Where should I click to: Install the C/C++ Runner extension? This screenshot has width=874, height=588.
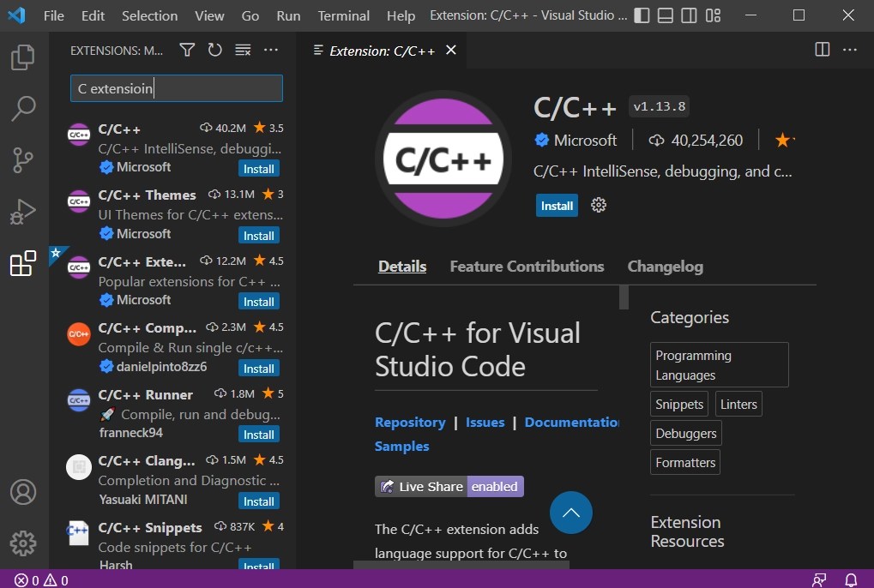259,435
